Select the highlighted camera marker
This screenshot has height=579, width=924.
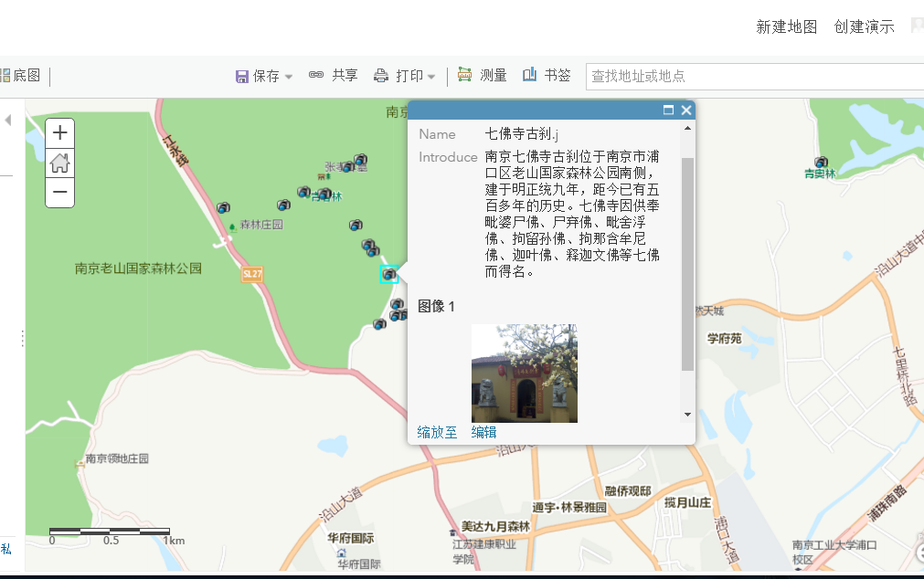tap(389, 274)
